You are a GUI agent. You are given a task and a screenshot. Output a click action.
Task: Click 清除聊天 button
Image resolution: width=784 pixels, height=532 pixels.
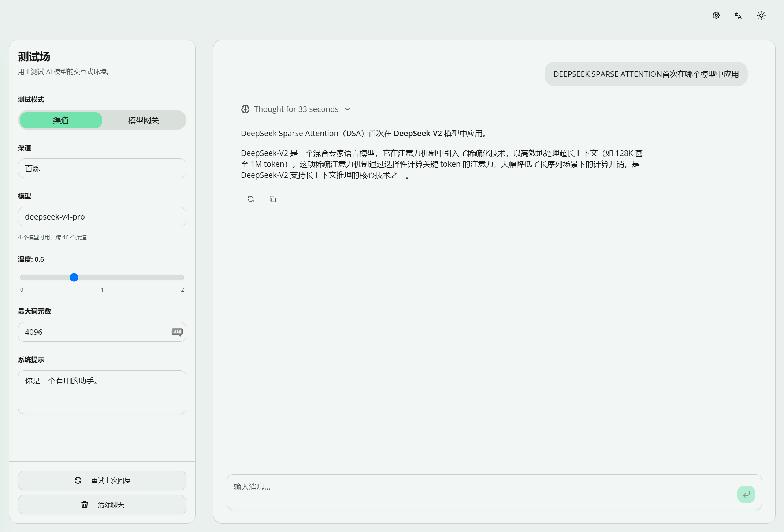pos(102,505)
